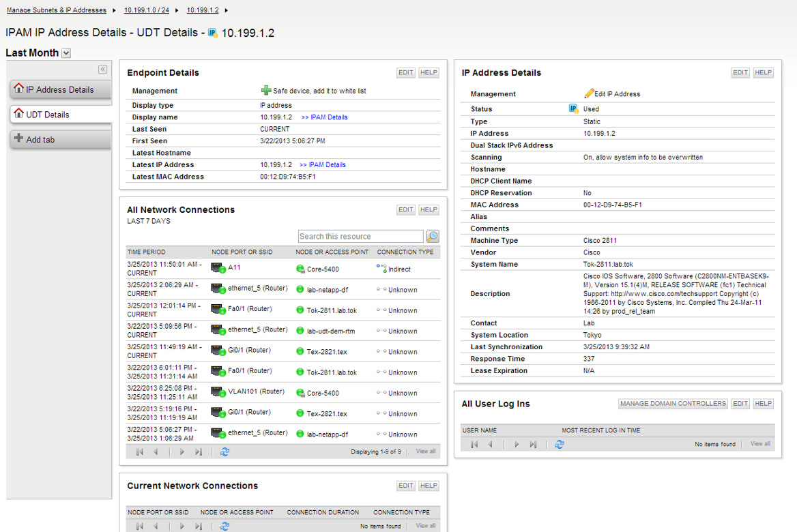Go to next page in All Network Connections
This screenshot has width=797, height=532.
(x=182, y=452)
